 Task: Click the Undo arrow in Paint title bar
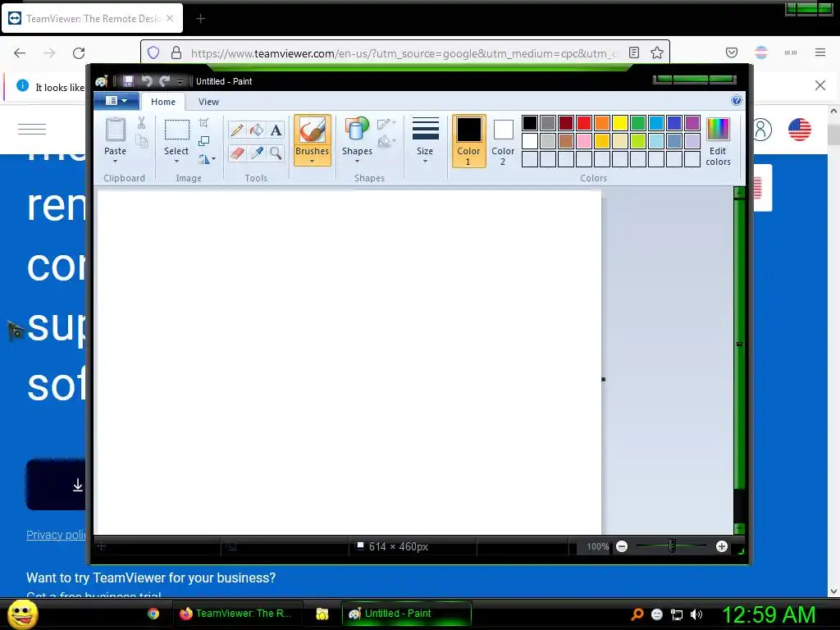click(146, 81)
